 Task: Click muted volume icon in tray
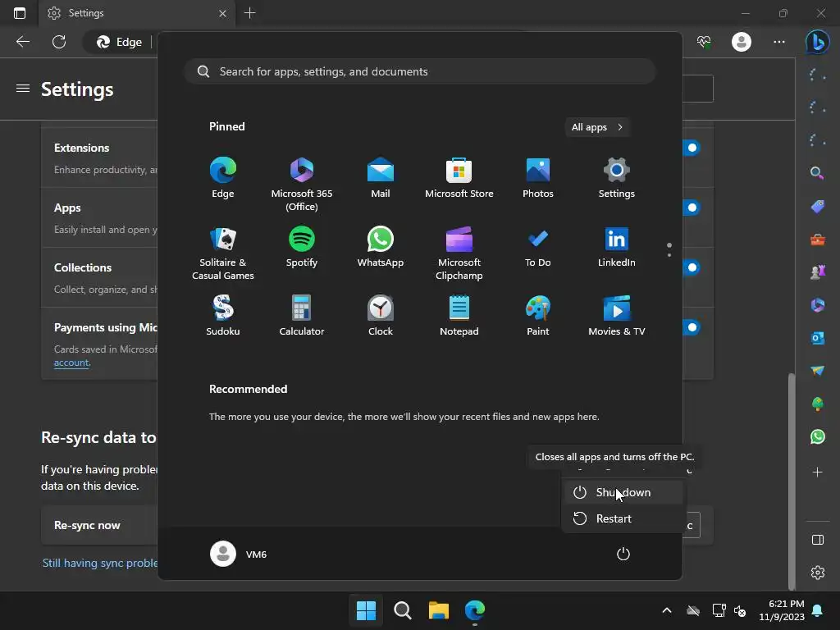tap(740, 610)
